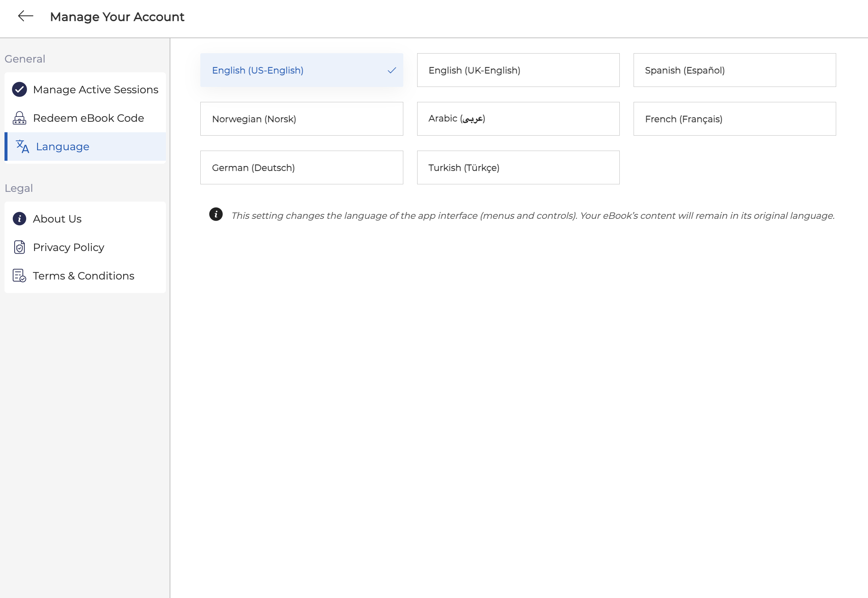Click the Terms & Conditions document icon
This screenshot has height=598, width=868.
tap(19, 276)
